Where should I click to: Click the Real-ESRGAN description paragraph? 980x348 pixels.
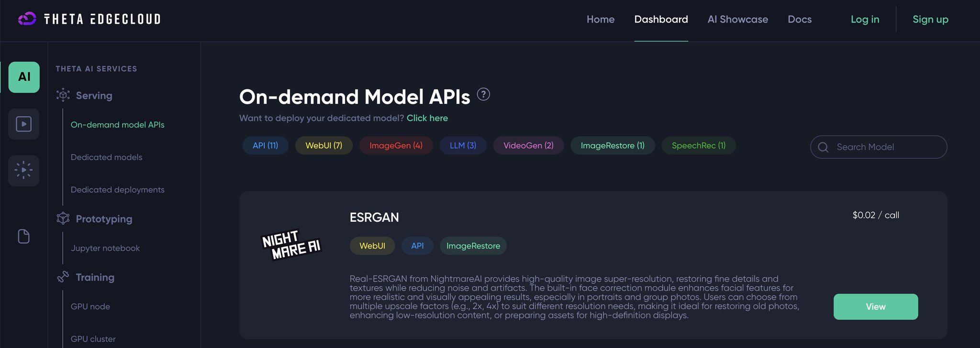[x=574, y=297]
